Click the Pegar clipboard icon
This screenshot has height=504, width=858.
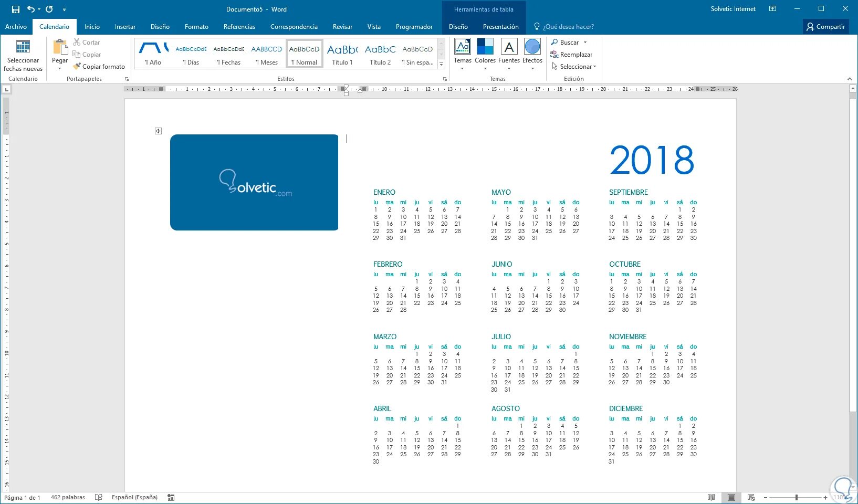pyautogui.click(x=60, y=47)
